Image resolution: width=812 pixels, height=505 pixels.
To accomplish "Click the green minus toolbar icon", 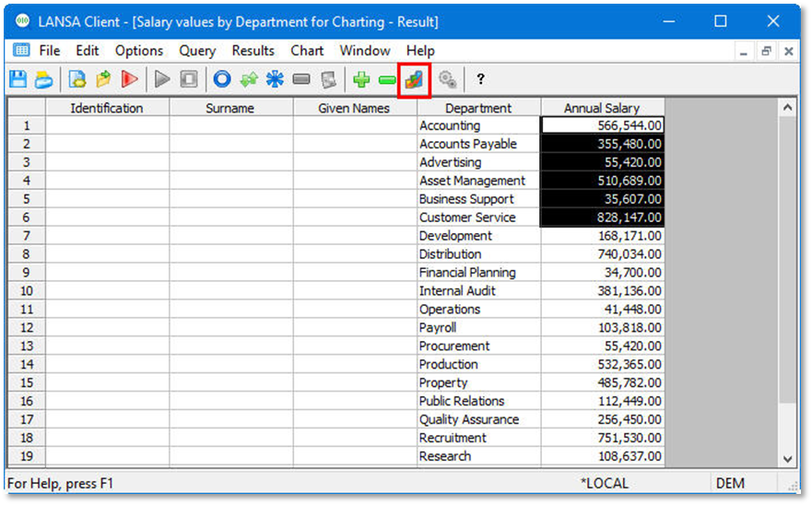I will tap(387, 80).
